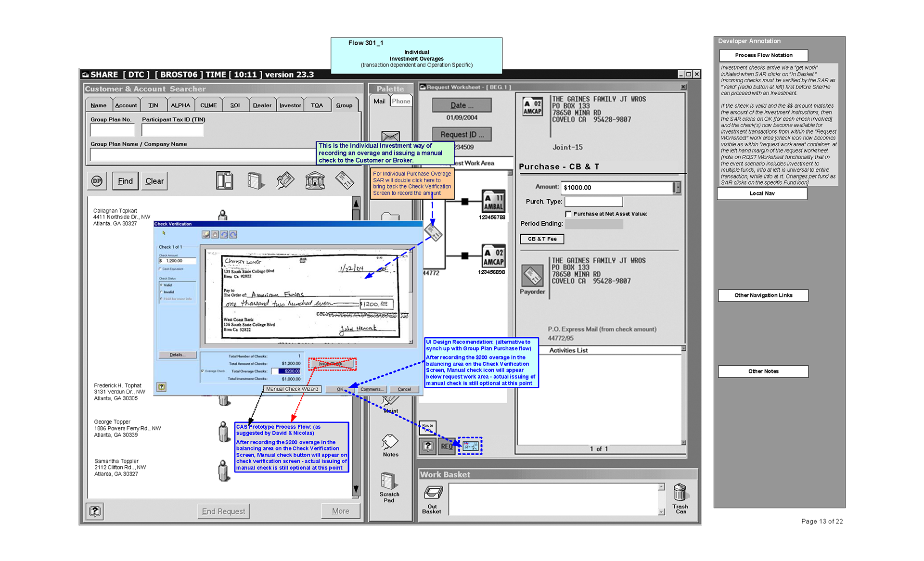This screenshot has height=561, width=924.
Task: Click the Payorder check icon
Action: point(532,276)
